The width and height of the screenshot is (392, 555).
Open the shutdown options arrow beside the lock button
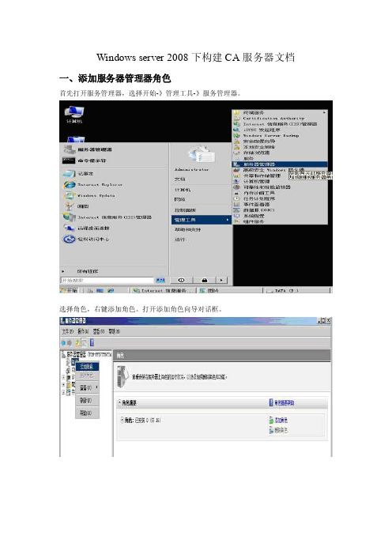[221, 280]
